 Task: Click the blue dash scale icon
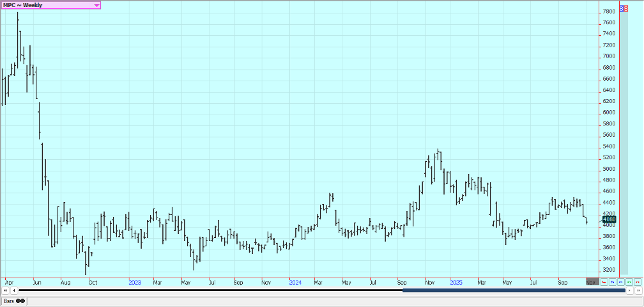[620, 281]
